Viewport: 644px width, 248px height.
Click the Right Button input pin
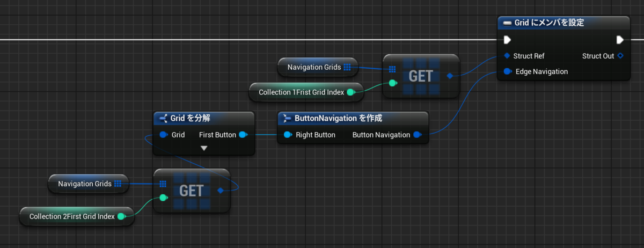[288, 135]
